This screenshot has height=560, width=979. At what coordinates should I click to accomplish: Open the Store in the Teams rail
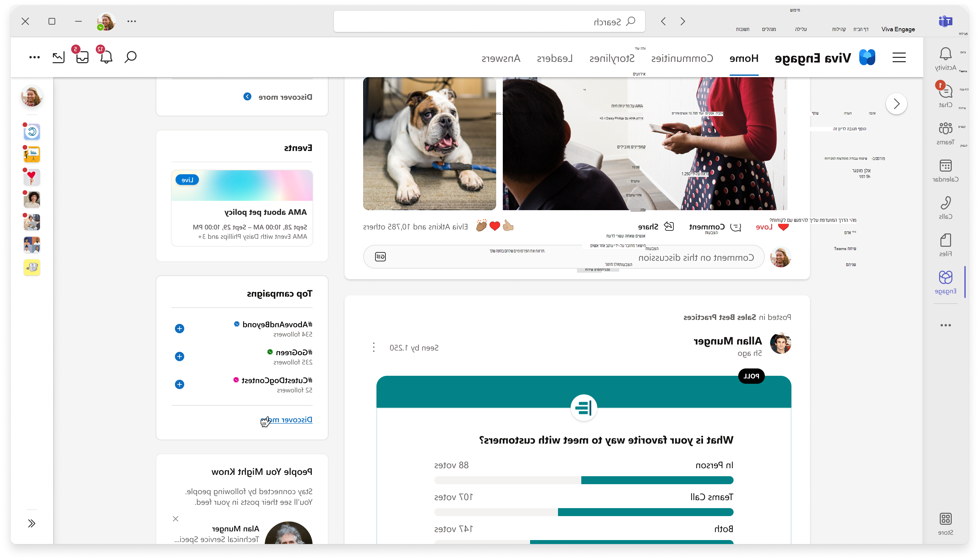point(945,524)
